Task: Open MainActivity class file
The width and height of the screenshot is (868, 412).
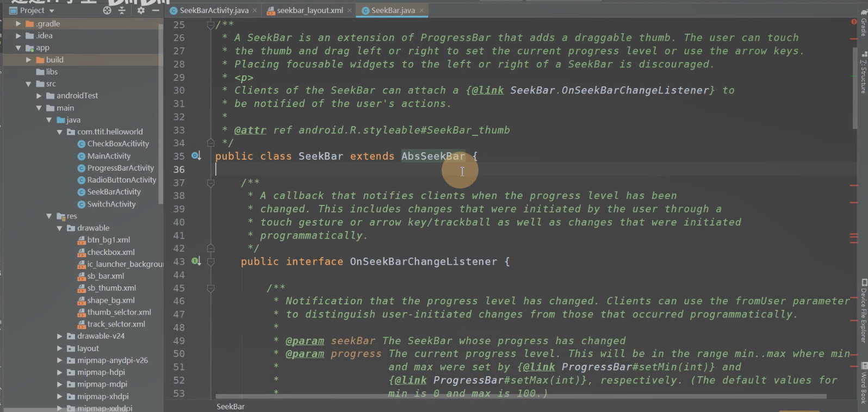Action: (x=104, y=156)
